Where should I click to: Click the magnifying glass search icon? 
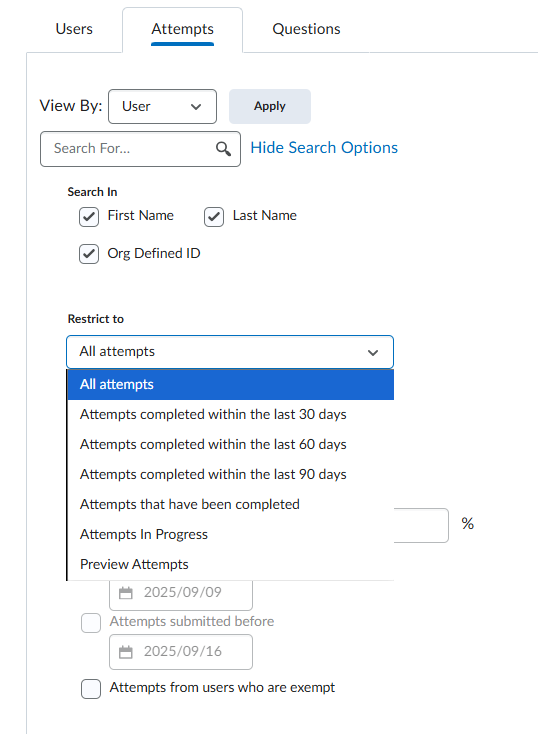tap(223, 149)
